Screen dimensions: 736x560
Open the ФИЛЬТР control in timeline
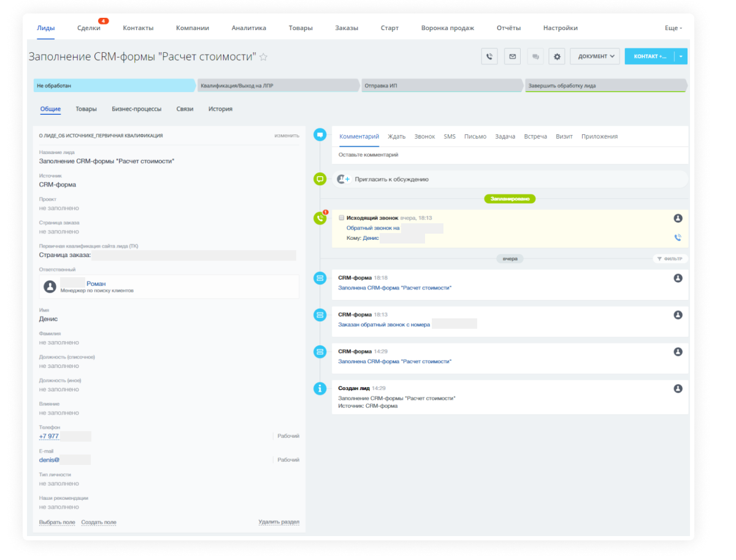tap(670, 259)
